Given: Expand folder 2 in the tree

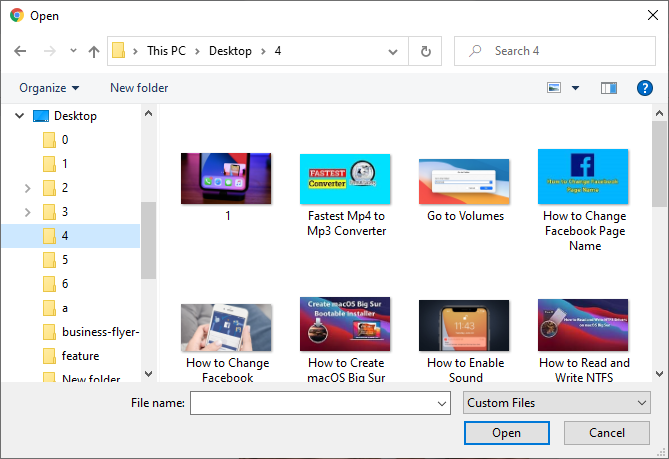Looking at the screenshot, I should click(x=28, y=188).
